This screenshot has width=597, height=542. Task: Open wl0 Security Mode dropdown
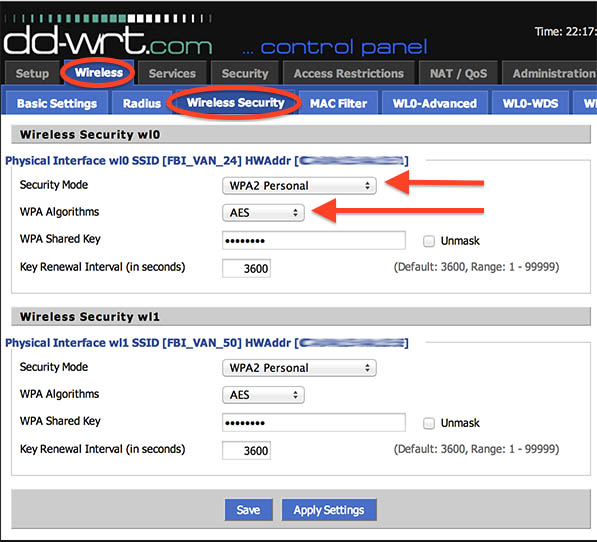coord(299,186)
